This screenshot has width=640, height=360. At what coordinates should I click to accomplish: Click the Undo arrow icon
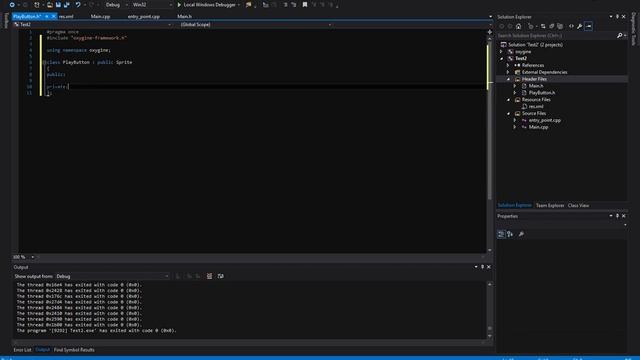[78, 5]
